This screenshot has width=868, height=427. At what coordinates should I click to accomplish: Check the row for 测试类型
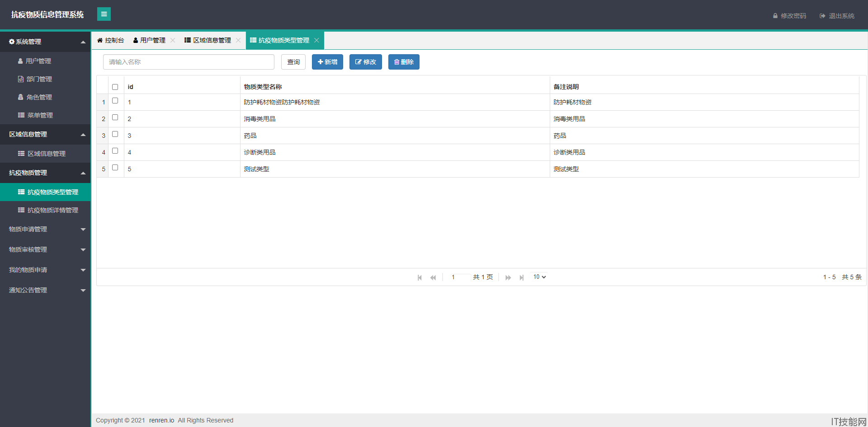click(x=115, y=168)
